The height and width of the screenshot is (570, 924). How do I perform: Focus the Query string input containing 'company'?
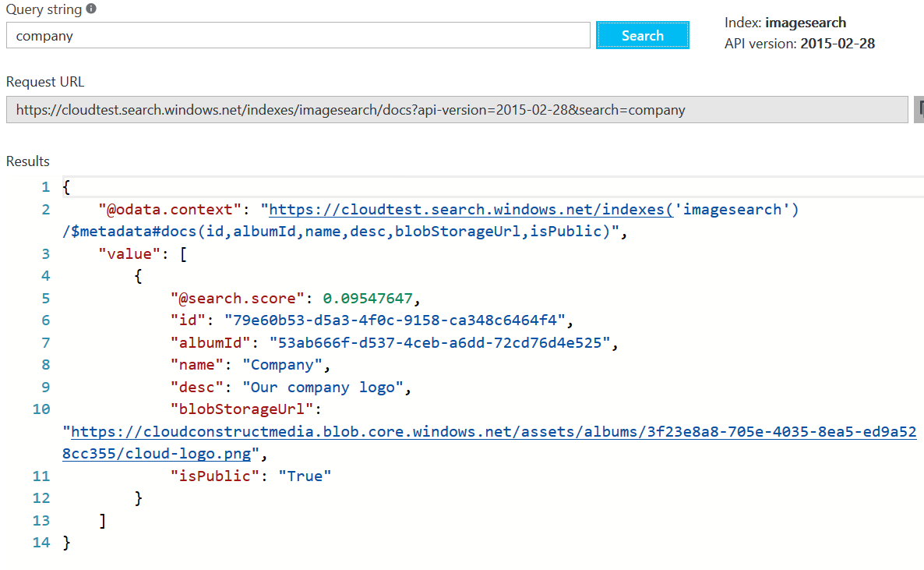(298, 36)
